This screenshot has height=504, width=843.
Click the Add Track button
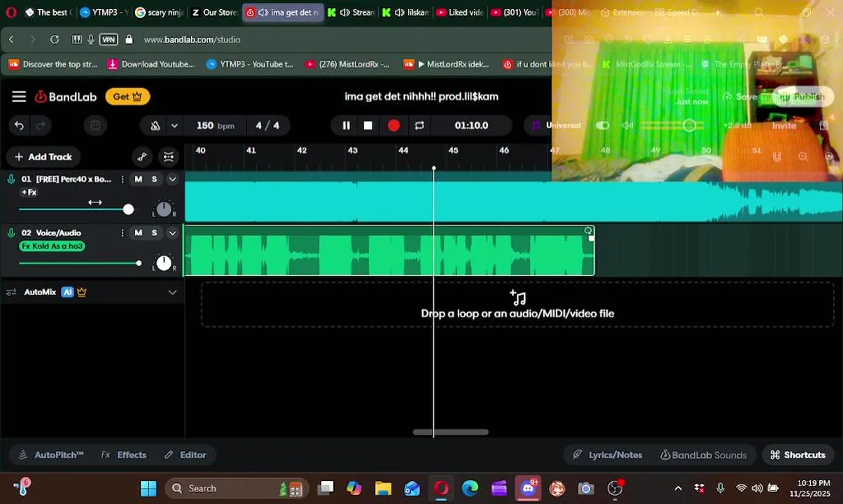pos(43,157)
